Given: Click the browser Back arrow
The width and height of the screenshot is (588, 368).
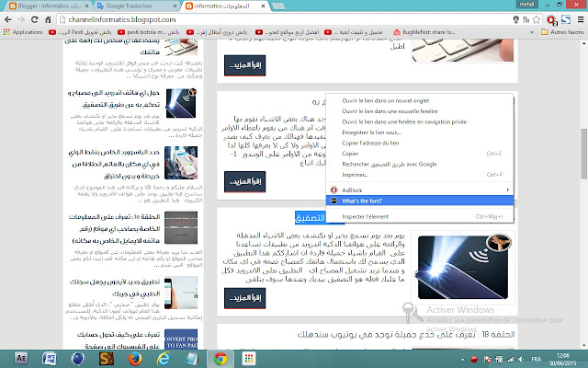Looking at the screenshot, I should click(x=8, y=19).
